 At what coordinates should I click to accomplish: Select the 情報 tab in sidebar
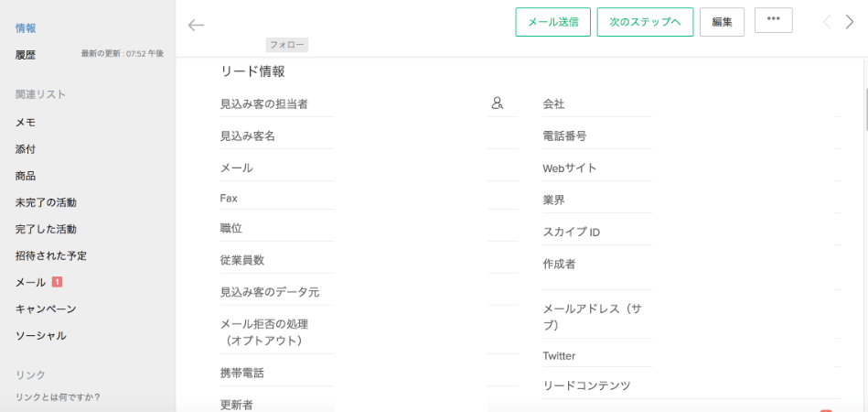pyautogui.click(x=26, y=28)
